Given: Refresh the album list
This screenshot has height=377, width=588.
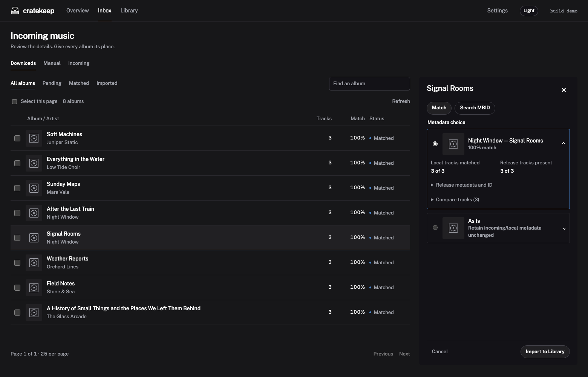Looking at the screenshot, I should point(401,101).
